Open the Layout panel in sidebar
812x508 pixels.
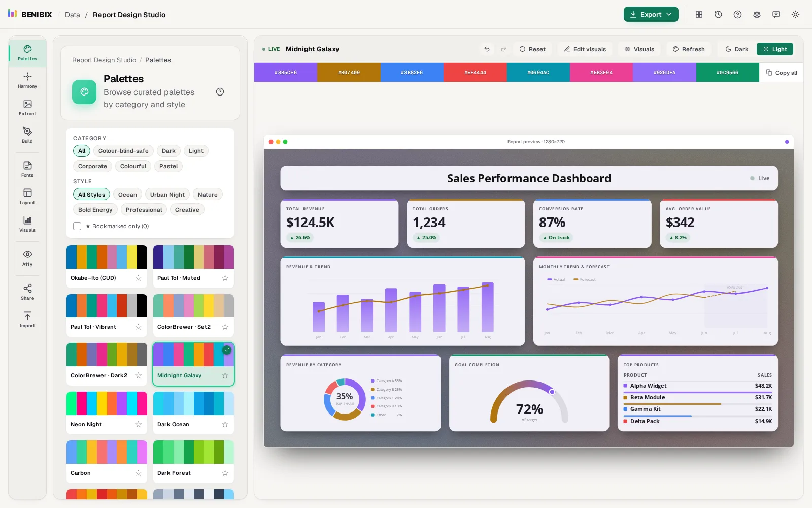click(27, 197)
